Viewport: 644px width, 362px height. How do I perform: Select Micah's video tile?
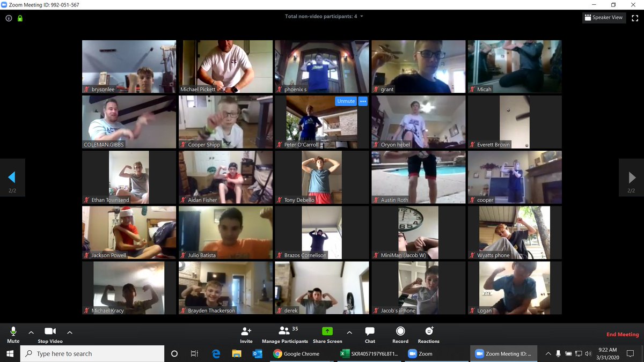[x=515, y=67]
